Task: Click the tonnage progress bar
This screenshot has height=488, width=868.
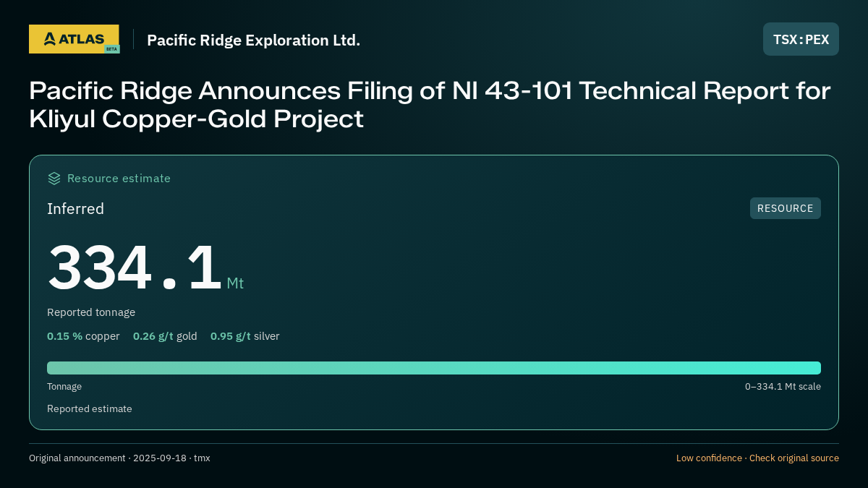Action: pos(434,368)
